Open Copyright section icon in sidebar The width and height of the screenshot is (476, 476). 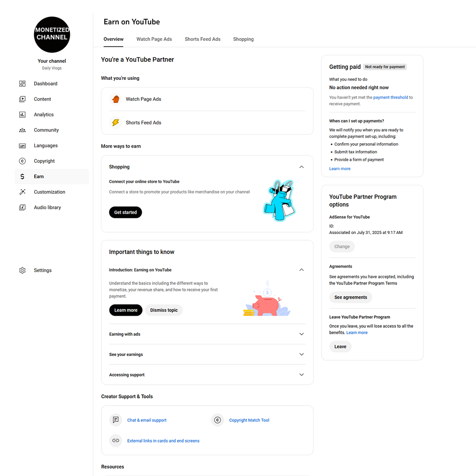[x=22, y=161]
